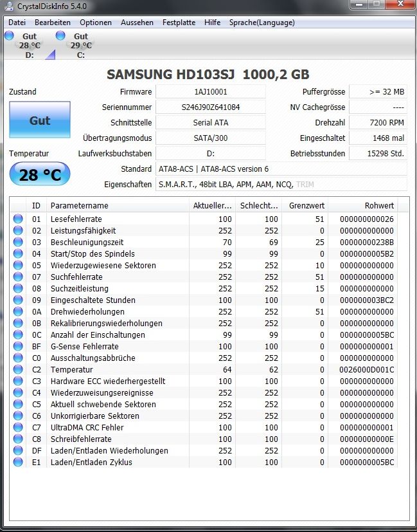Click the Rohwert column header
The width and height of the screenshot is (417, 532).
363,206
